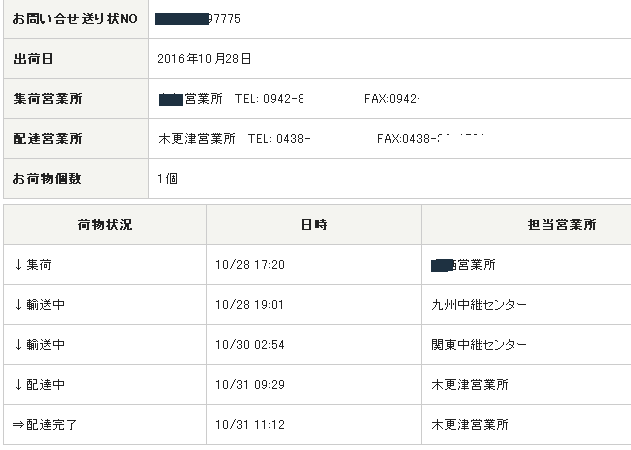631x450 pixels.
Task: Click the 集荷営業所 label cell
Action: click(46, 99)
